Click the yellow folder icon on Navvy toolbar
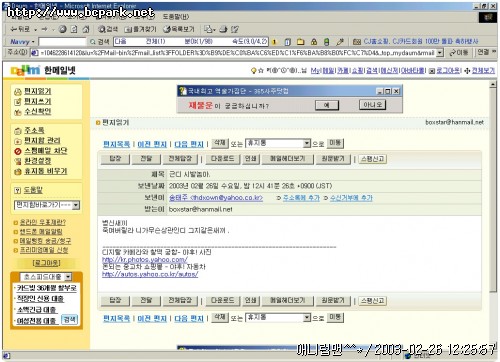This screenshot has width=500, height=362. click(x=301, y=42)
